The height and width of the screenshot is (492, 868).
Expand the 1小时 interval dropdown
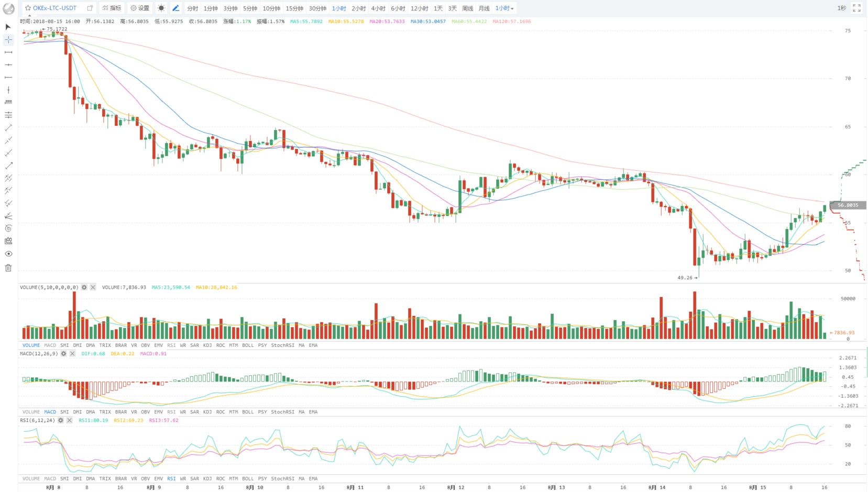pyautogui.click(x=504, y=8)
